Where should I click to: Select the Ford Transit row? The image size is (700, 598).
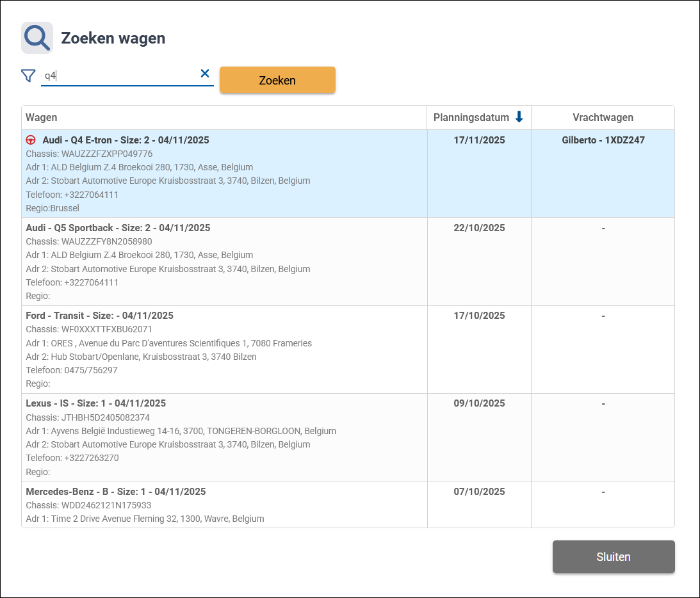click(224, 349)
